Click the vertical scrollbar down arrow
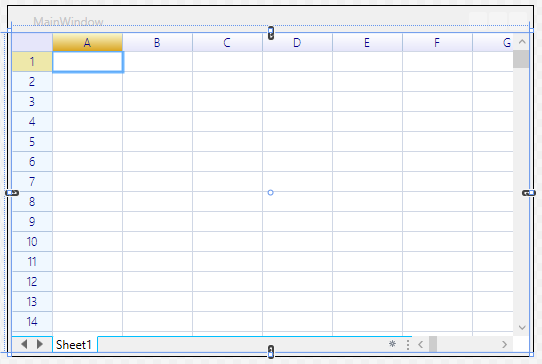Viewport: 542px width, 364px height. tap(522, 327)
